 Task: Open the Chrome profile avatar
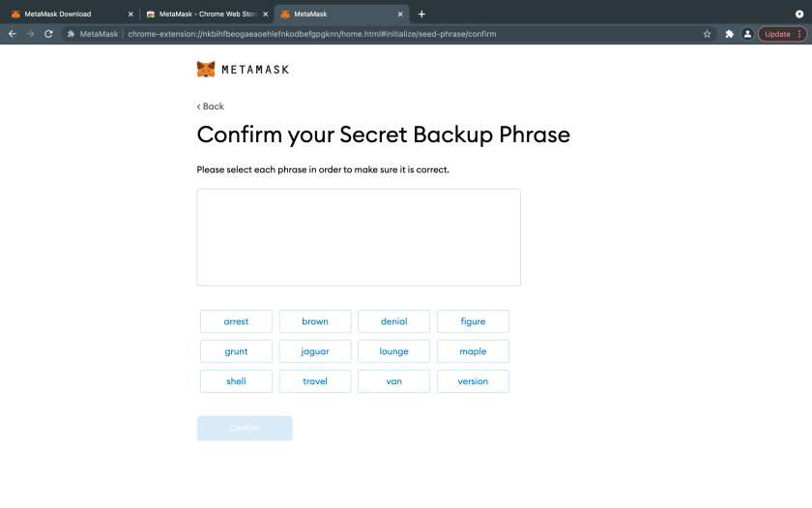click(x=747, y=34)
